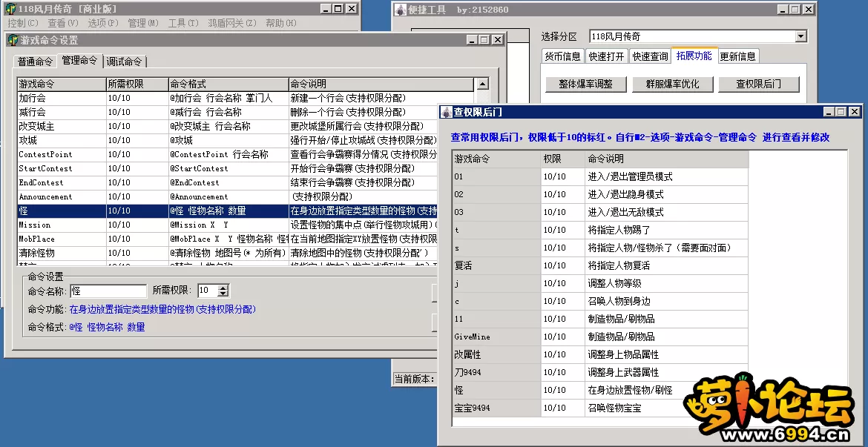The width and height of the screenshot is (868, 447).
Task: Click the 查权限后门 window title icon
Action: [446, 112]
